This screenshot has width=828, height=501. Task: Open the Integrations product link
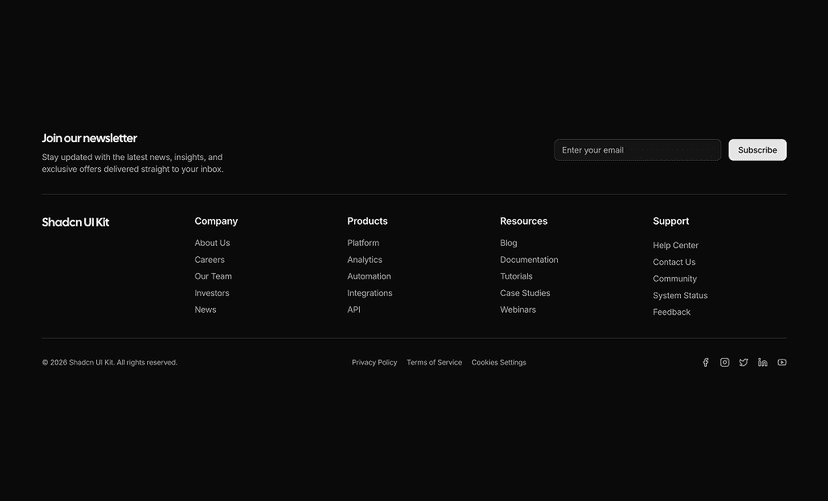click(x=370, y=293)
